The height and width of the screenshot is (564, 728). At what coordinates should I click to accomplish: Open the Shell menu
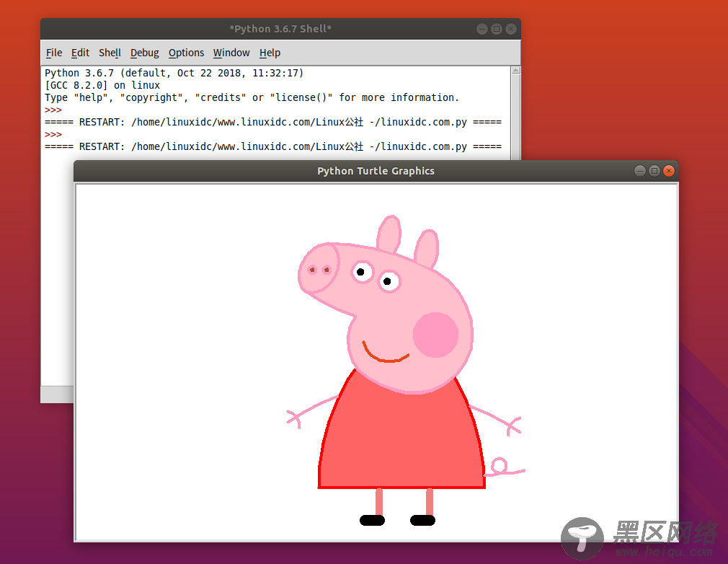point(110,53)
